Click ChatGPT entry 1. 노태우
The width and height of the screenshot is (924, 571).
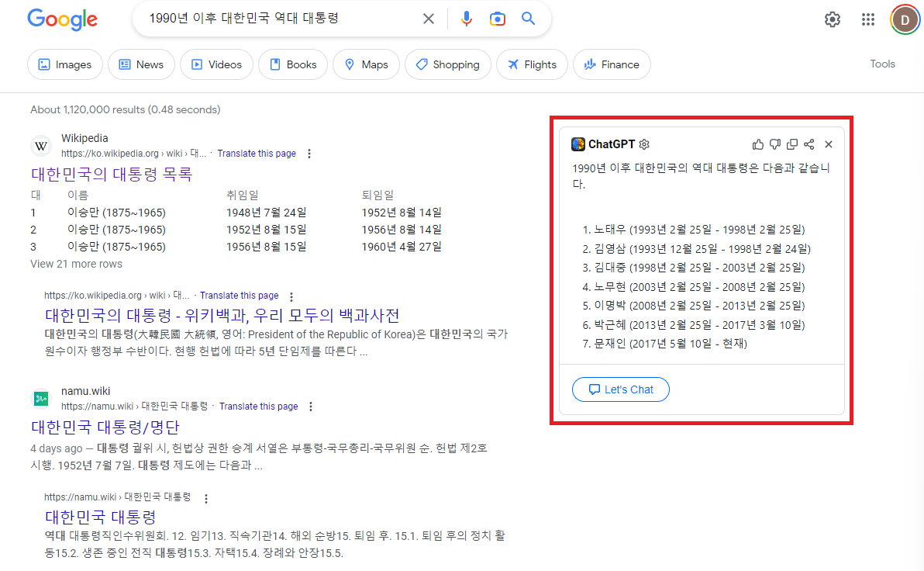(x=694, y=230)
